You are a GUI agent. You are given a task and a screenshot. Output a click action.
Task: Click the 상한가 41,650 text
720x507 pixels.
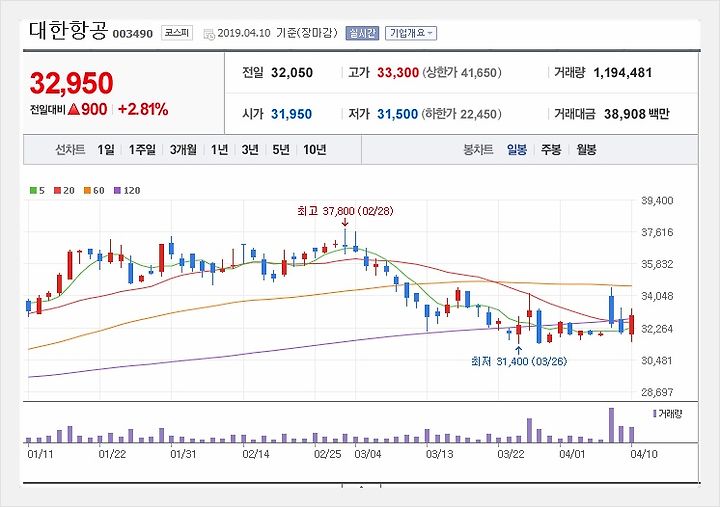[x=461, y=73]
